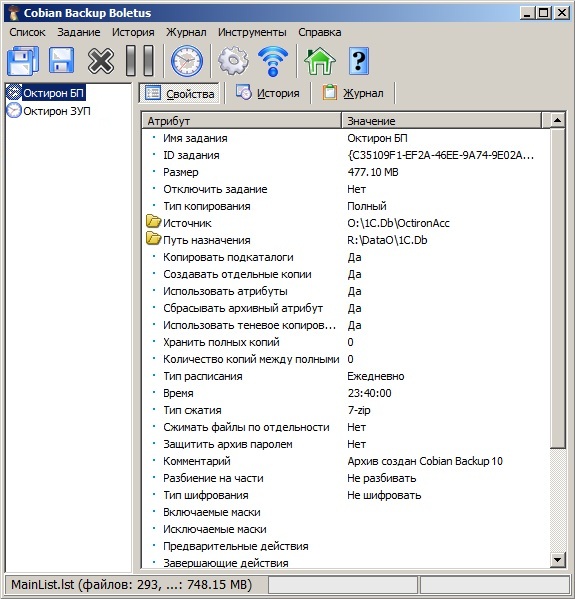The width and height of the screenshot is (575, 599).
Task: Click the Значение column header
Action: 442,121
